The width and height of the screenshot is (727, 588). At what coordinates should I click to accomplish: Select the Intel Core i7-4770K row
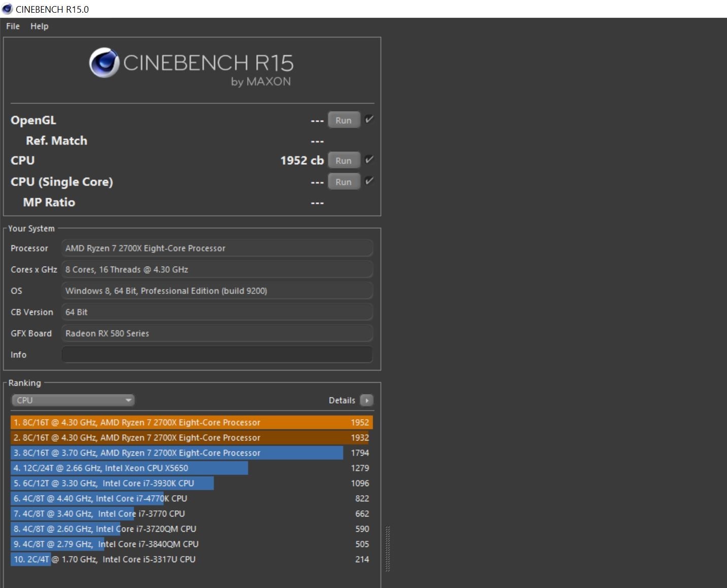coord(192,498)
